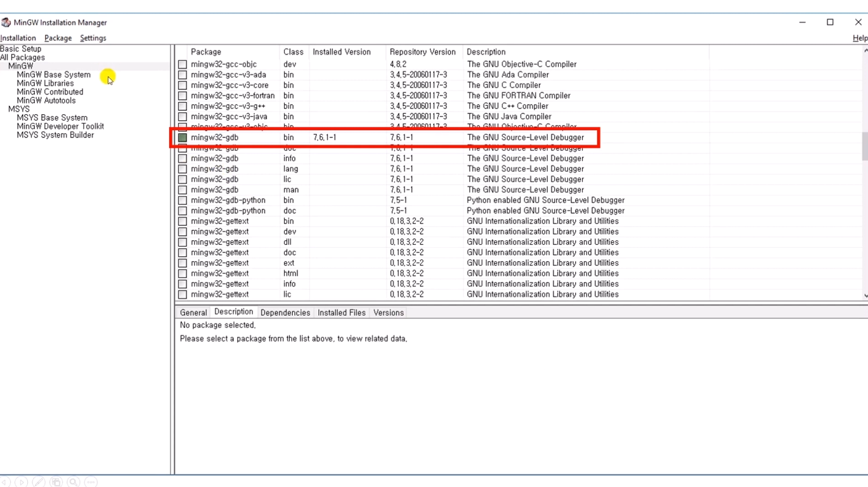Mark the mingw32-gcc-v3-core checkbox
This screenshot has height=487, width=868.
(183, 85)
